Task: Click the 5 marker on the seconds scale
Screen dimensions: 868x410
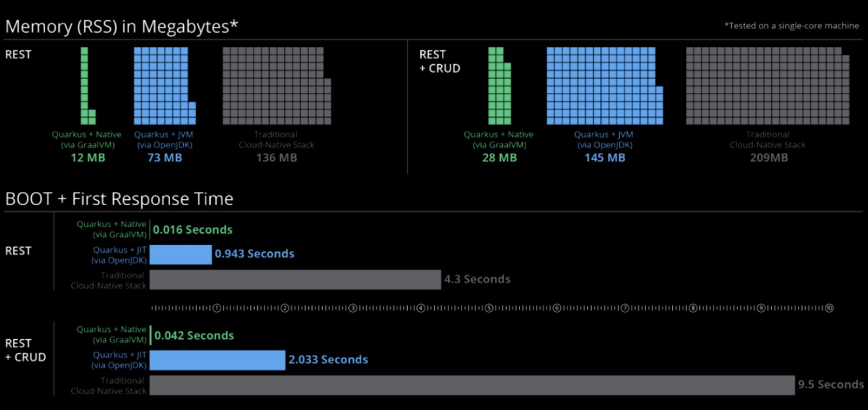Action: click(488, 308)
